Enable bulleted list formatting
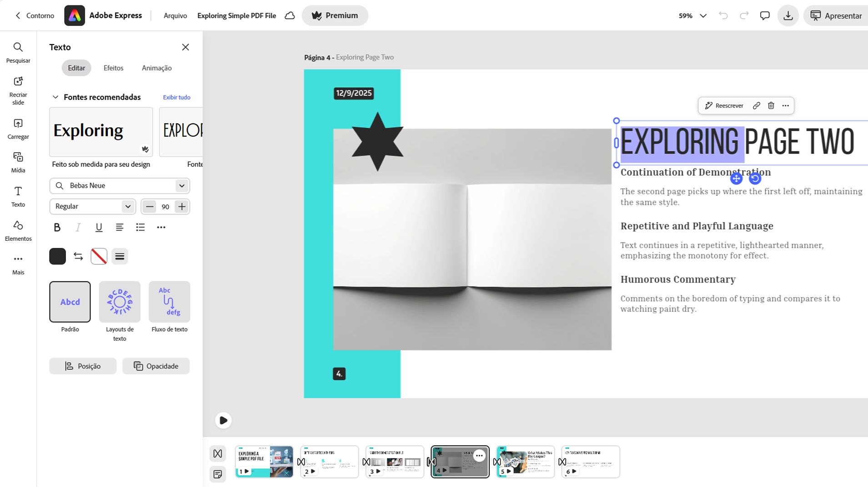 click(x=140, y=227)
